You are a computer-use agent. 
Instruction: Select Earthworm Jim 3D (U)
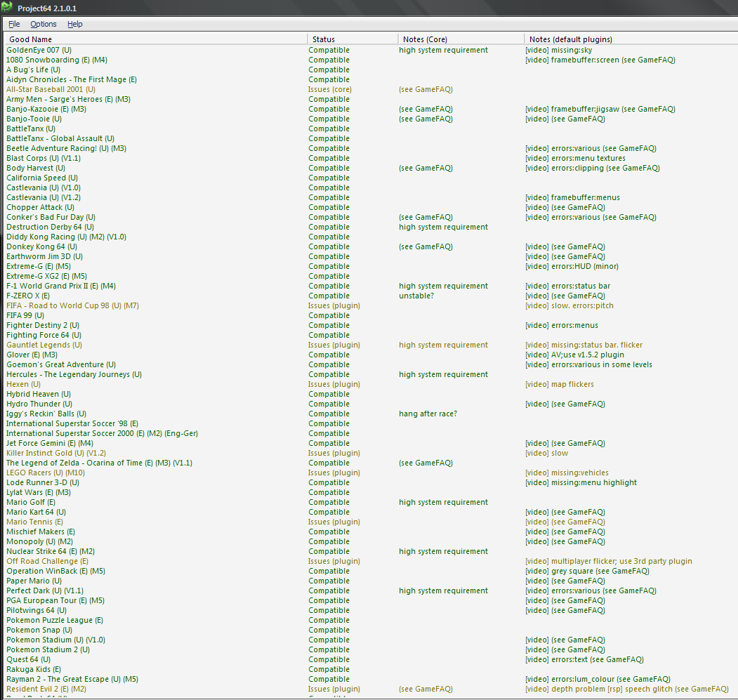pos(45,256)
